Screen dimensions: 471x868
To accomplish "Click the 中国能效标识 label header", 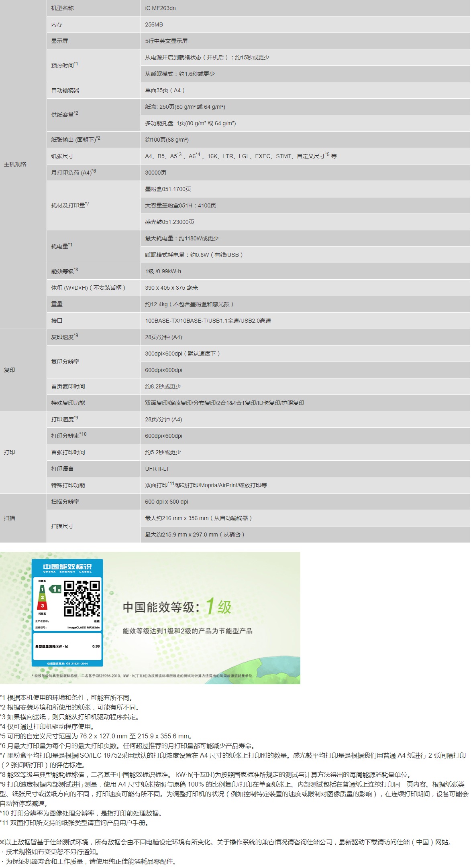I will pyautogui.click(x=67, y=567).
